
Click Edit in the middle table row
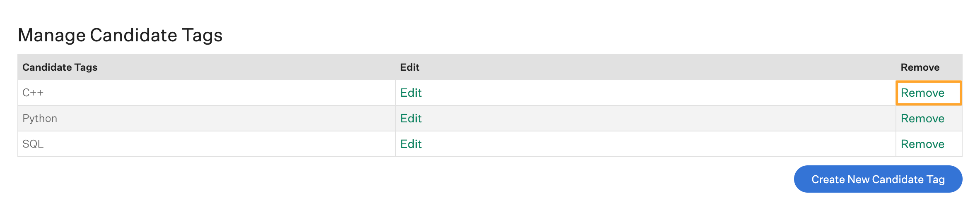(x=410, y=119)
